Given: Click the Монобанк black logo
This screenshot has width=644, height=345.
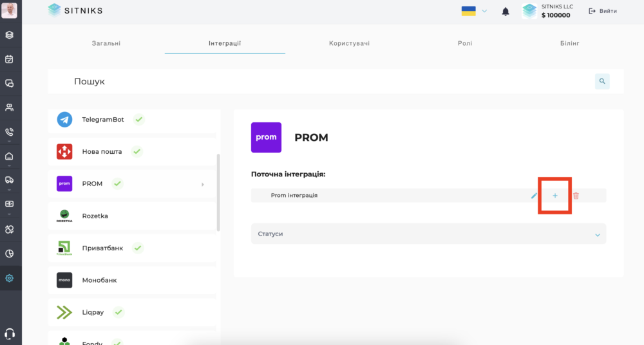Looking at the screenshot, I should (64, 280).
